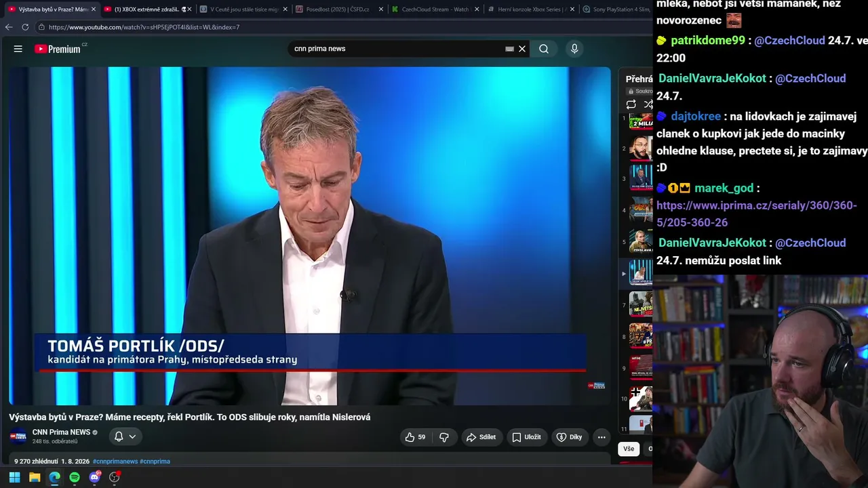
Task: Play playlist video number 8 thumbnail
Action: 641,336
